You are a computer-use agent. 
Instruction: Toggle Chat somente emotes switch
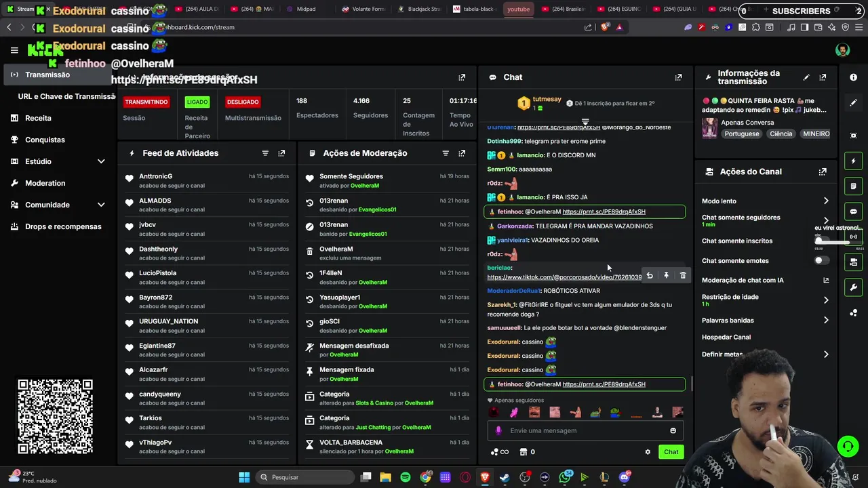click(x=822, y=261)
